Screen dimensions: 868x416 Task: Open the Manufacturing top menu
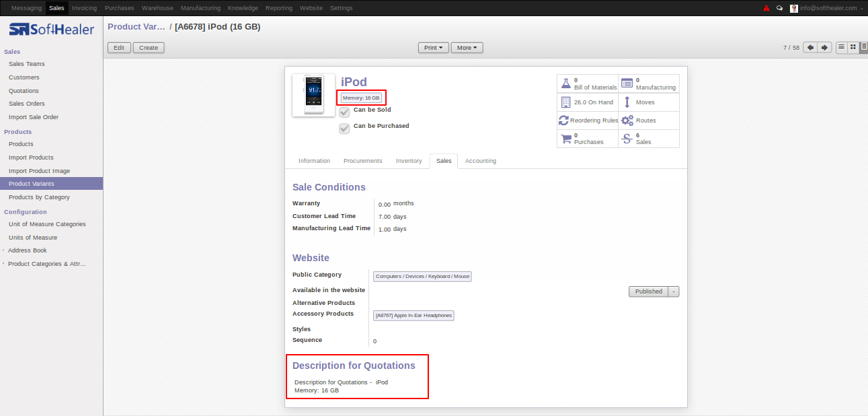click(201, 8)
